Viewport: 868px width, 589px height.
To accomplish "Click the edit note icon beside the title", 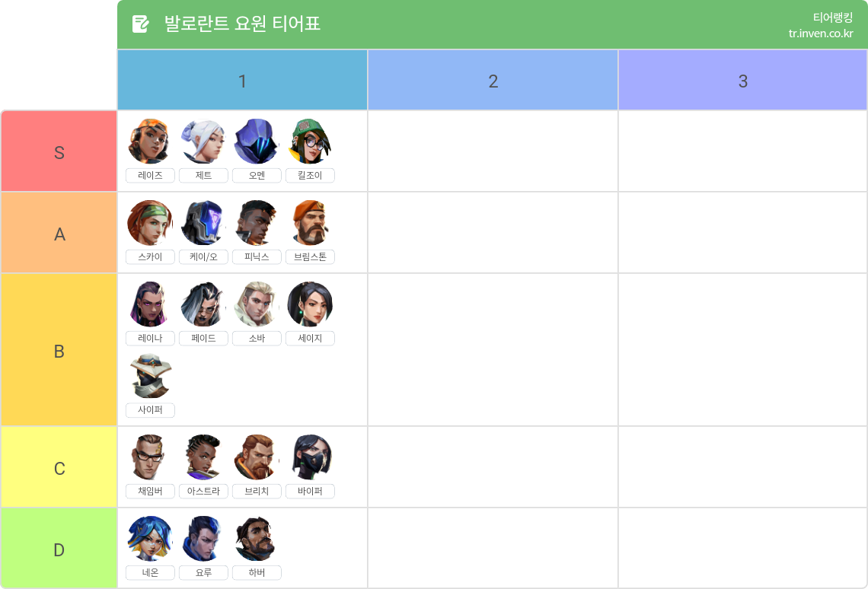I will click(x=141, y=24).
